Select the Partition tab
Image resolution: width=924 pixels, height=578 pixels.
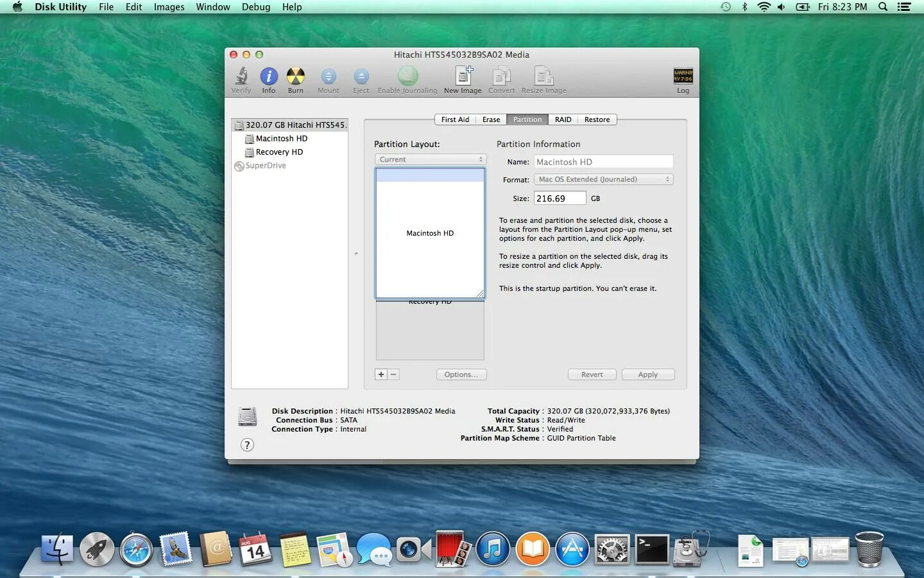[527, 119]
